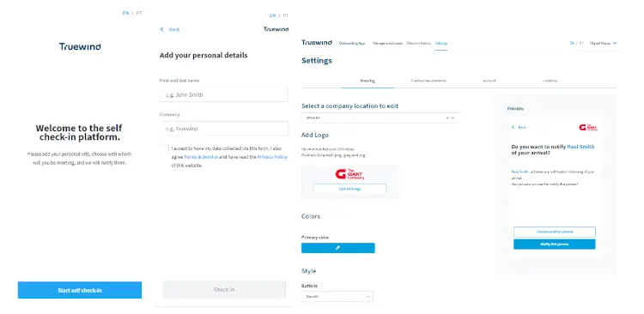Screen dimensions: 644x314
Task: Click the Notify this person button
Action: pyautogui.click(x=554, y=245)
